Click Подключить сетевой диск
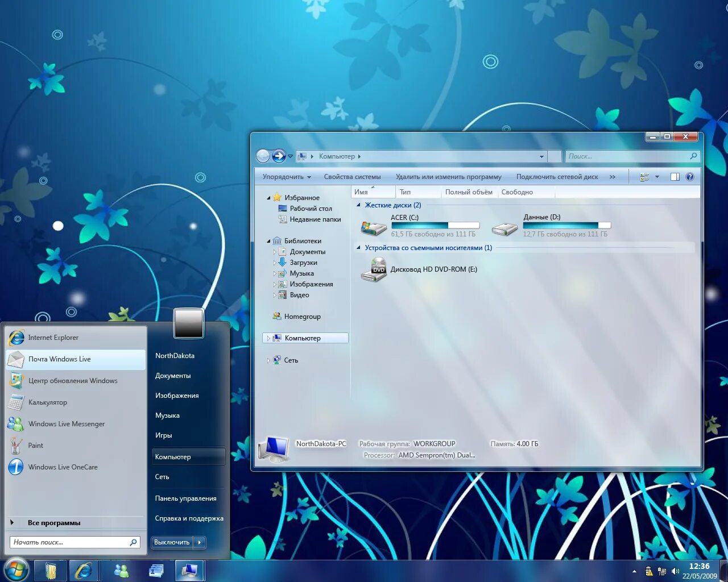Viewport: 728px width, 582px height. [x=557, y=177]
